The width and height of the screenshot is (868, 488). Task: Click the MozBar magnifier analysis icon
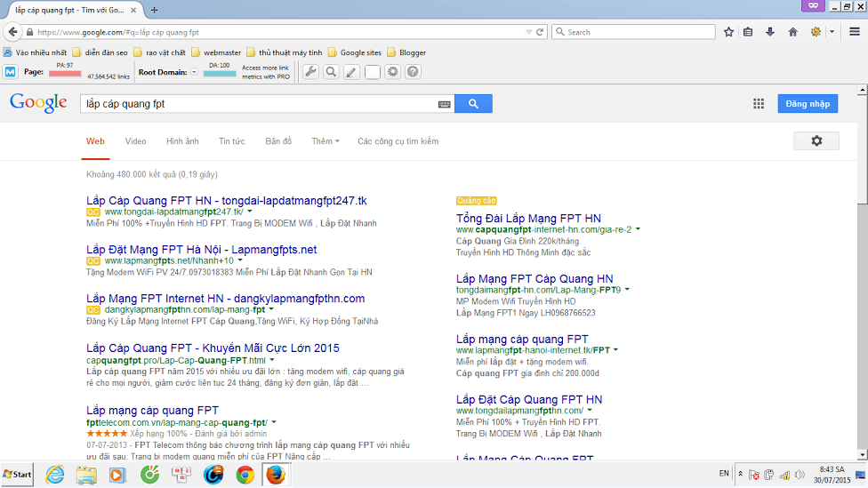(x=331, y=72)
